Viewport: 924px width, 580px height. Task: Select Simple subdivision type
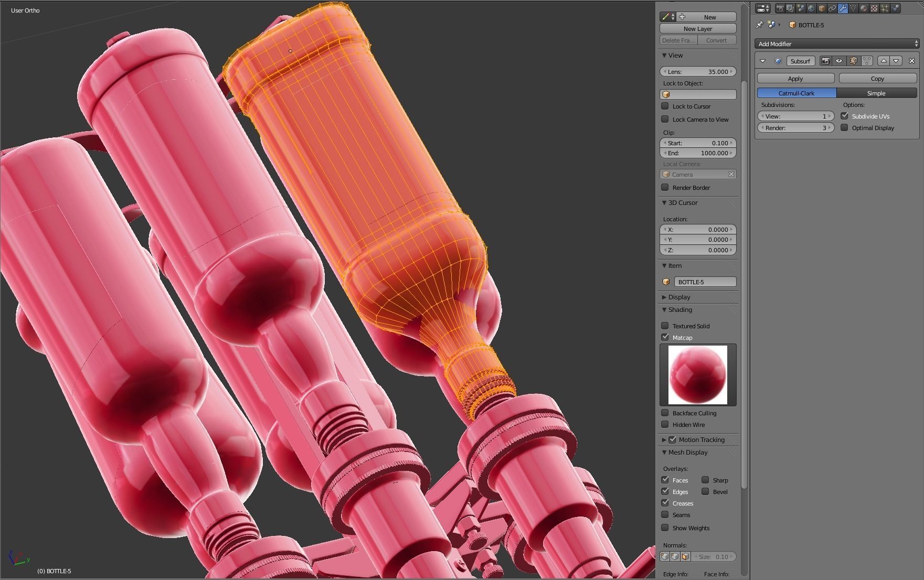point(876,93)
